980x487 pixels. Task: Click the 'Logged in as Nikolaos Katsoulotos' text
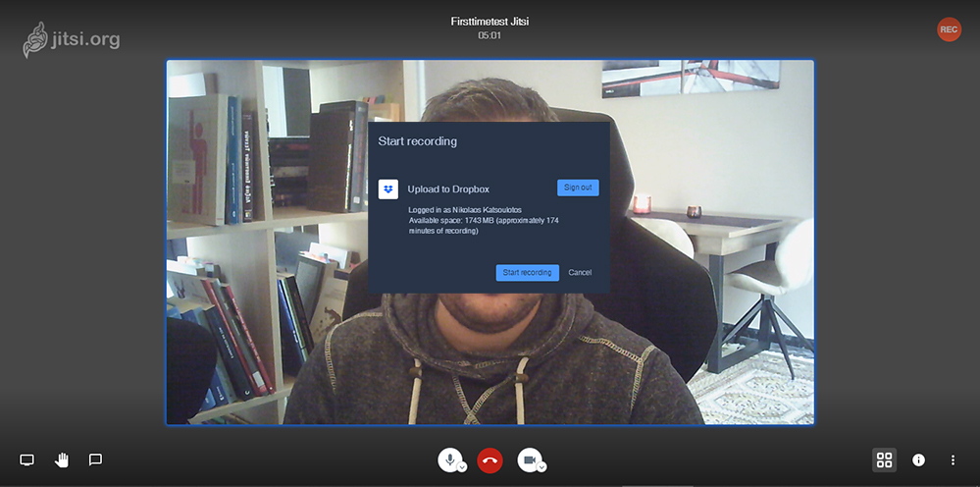point(465,210)
